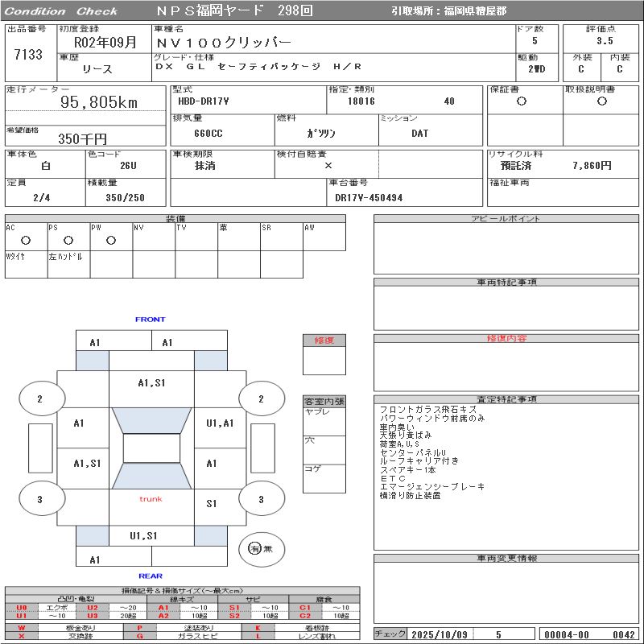Select the REAR label below the diagram
The height and width of the screenshot is (644, 644).
click(x=151, y=574)
